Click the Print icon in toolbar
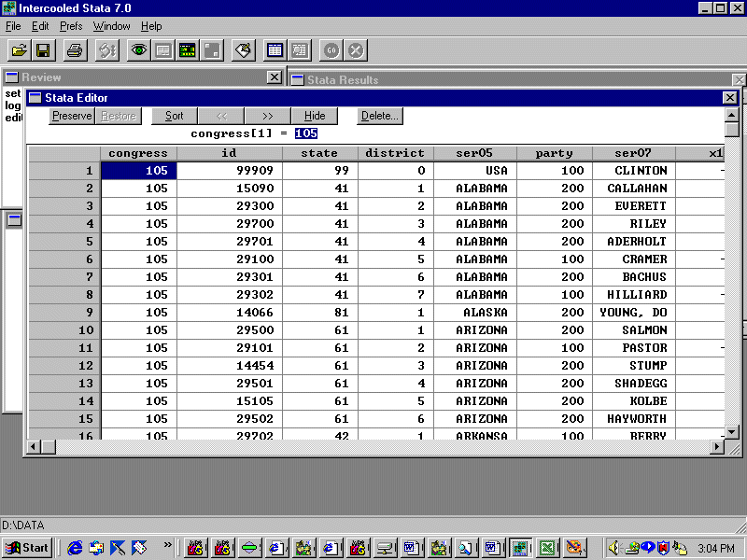This screenshot has width=747, height=560. (75, 50)
